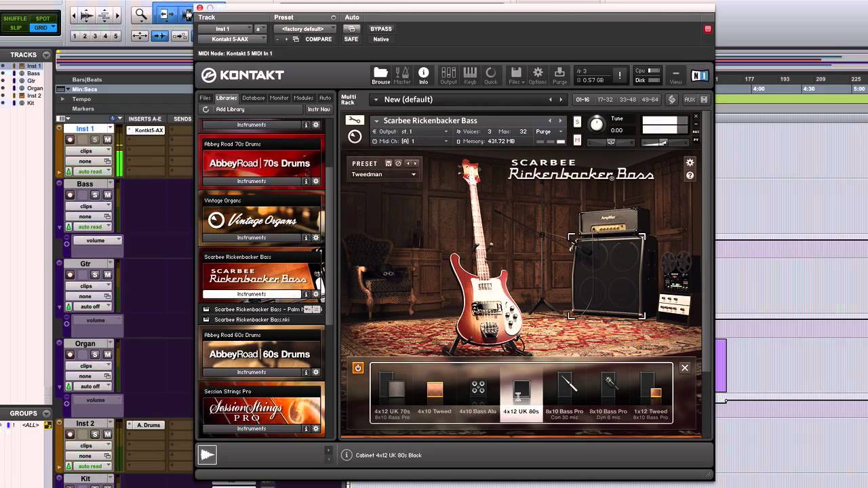
Task: Select the Pro Tools Zoomer tool
Action: [x=140, y=14]
